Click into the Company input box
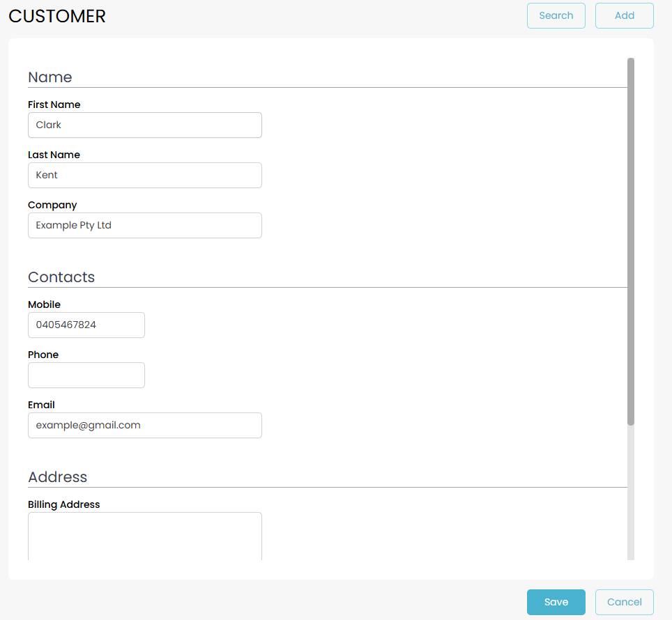672x620 pixels. pos(144,226)
